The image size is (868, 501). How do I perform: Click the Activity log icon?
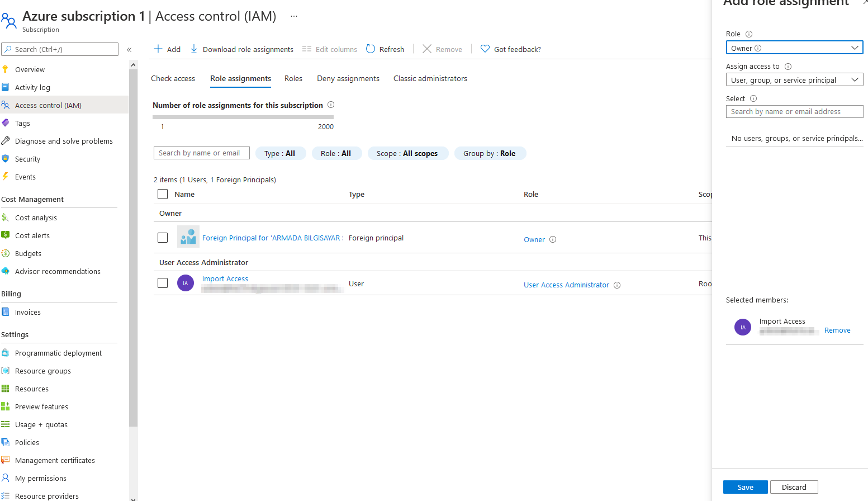(5, 87)
